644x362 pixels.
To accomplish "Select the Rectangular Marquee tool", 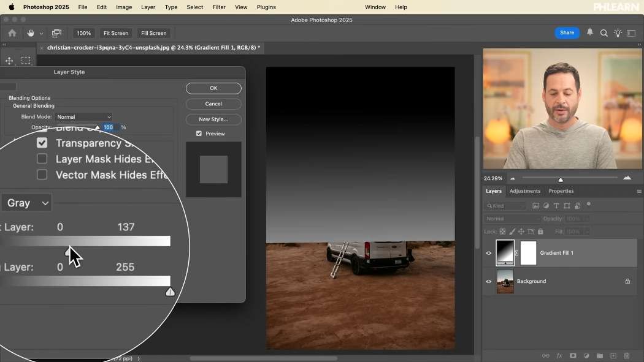I will 26,61.
